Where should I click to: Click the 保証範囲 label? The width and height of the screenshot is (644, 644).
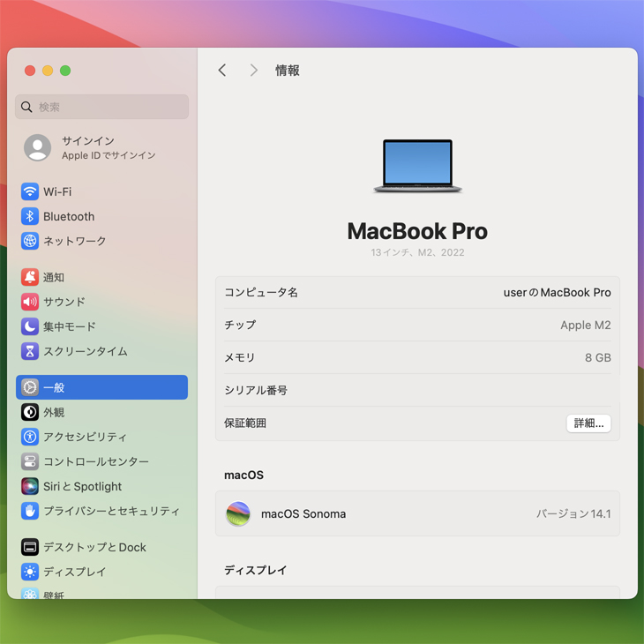click(x=244, y=423)
